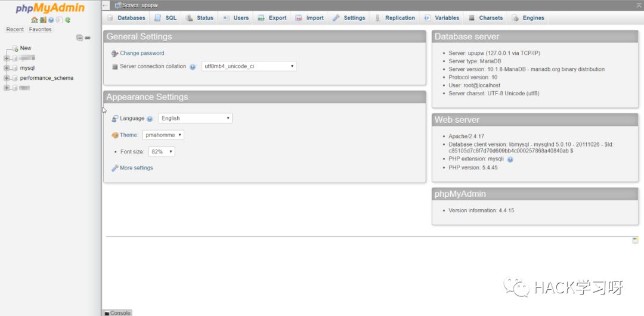Viewport: 644px width, 316px height.
Task: Expand the first blurred database node
Action: click(x=6, y=58)
